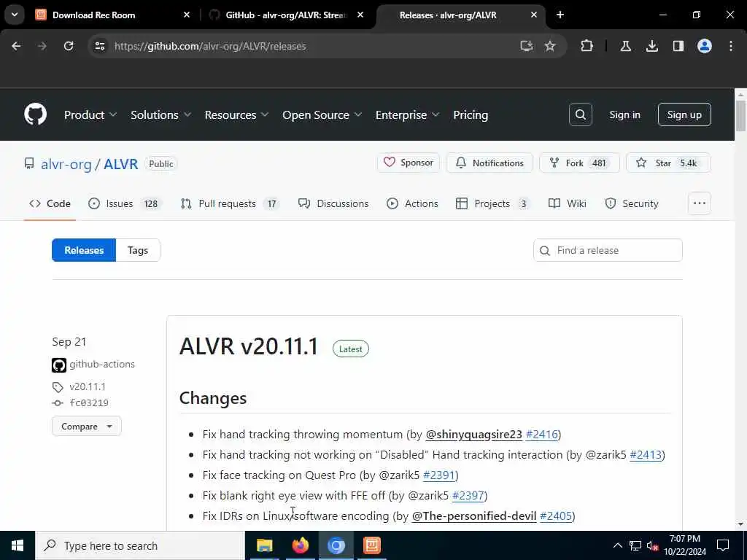Open the Chrome three-dot menu
Image resolution: width=747 pixels, height=560 pixels.
[731, 46]
